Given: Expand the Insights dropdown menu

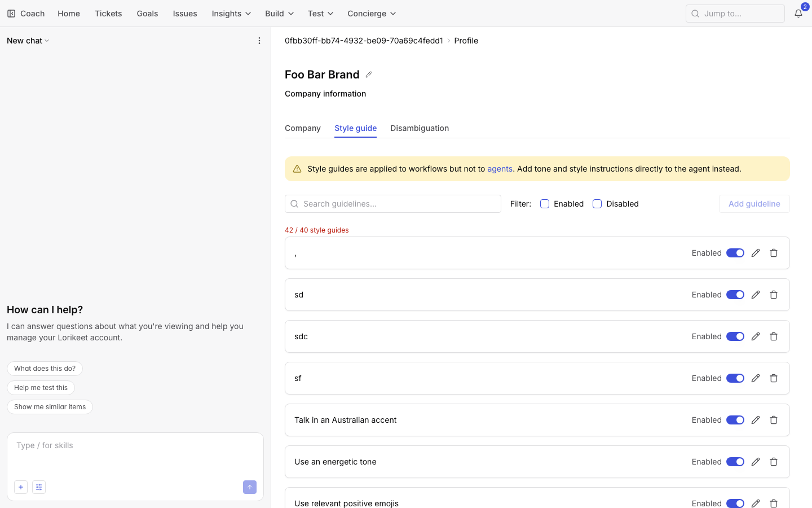Looking at the screenshot, I should (x=231, y=14).
